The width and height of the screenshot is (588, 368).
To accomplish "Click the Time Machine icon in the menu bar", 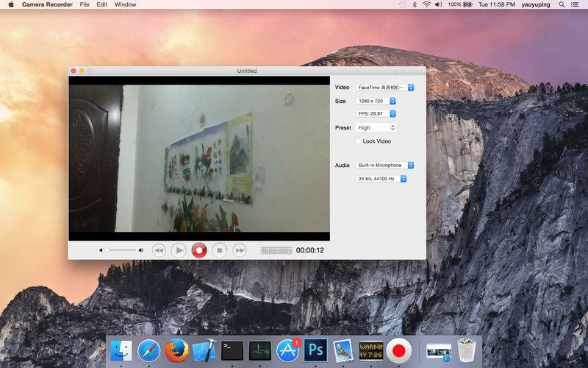I will 402,4.
